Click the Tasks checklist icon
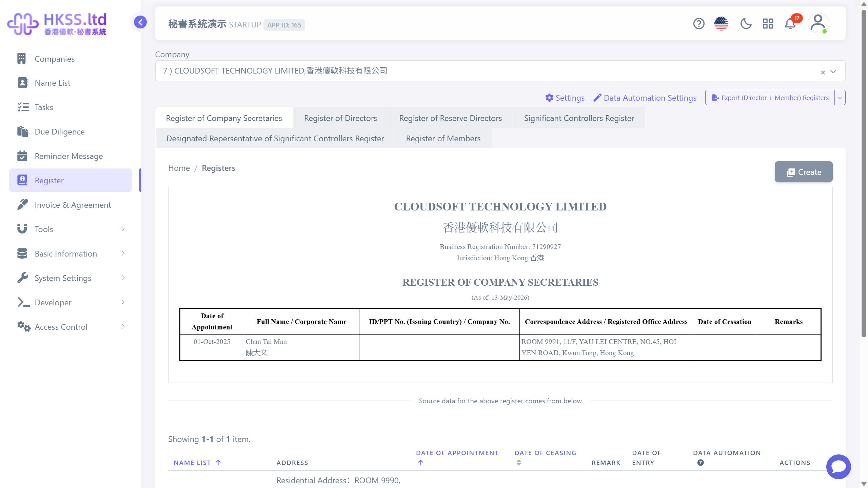 click(23, 107)
